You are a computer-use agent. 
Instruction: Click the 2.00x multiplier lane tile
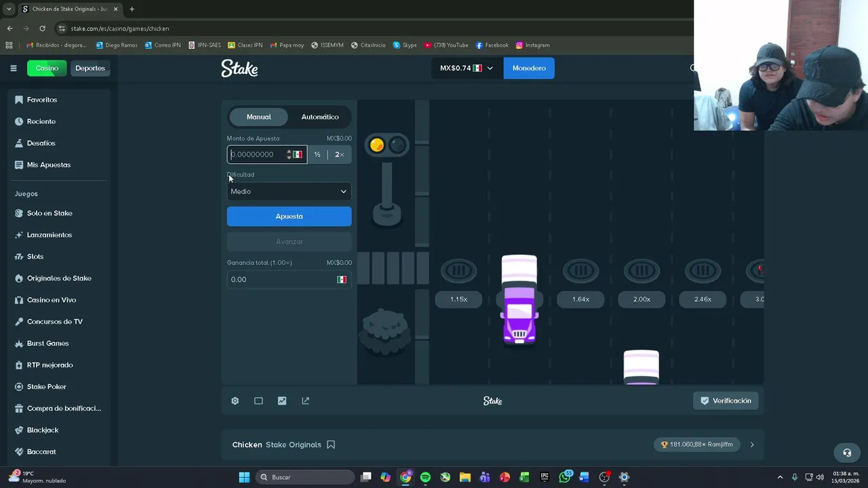(x=642, y=299)
